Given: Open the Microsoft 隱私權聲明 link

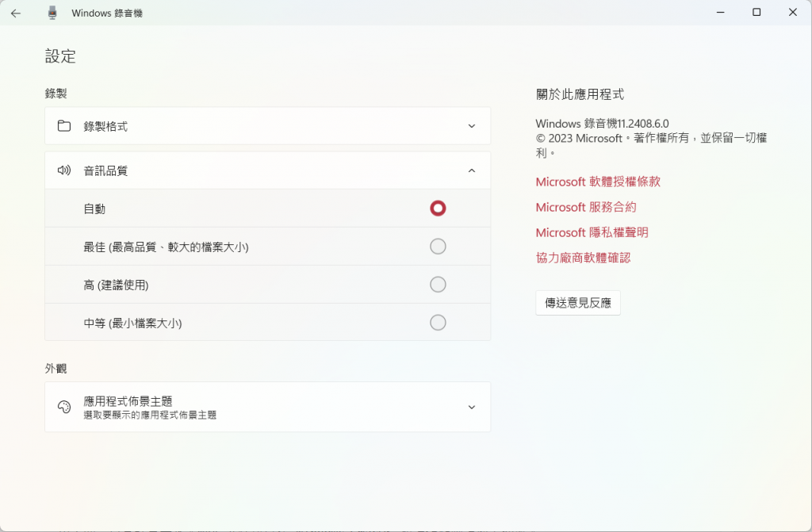Looking at the screenshot, I should click(592, 232).
